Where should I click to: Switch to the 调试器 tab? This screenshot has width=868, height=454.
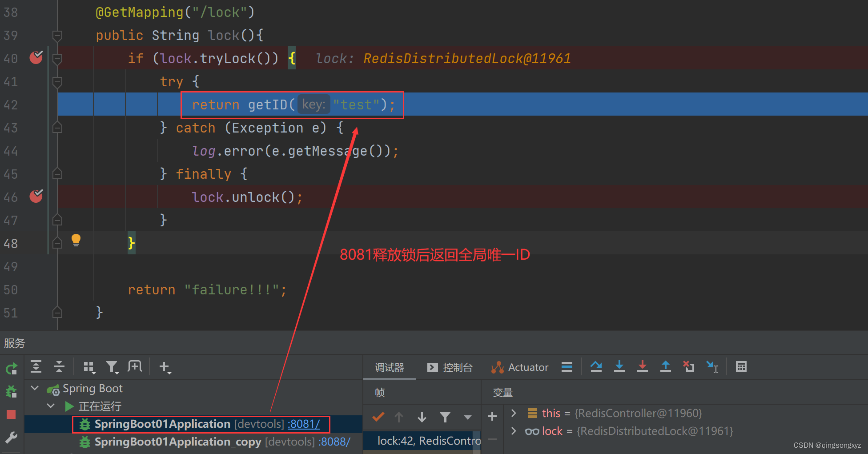(x=390, y=367)
